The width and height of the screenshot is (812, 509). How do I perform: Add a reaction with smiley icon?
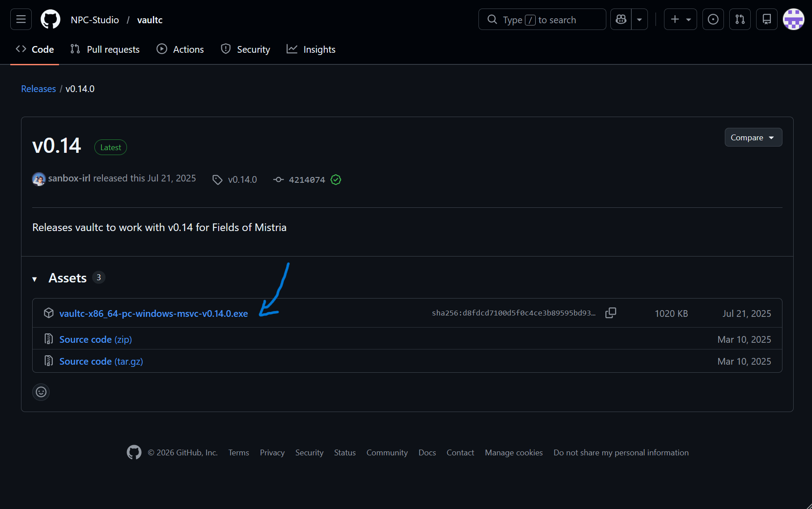click(41, 392)
